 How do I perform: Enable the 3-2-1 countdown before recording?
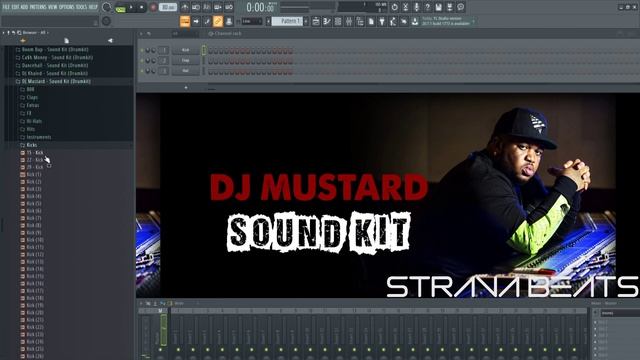pyautogui.click(x=207, y=7)
